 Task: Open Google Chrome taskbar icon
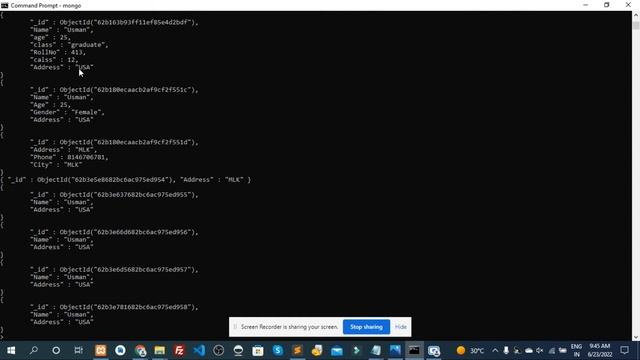[x=140, y=350]
